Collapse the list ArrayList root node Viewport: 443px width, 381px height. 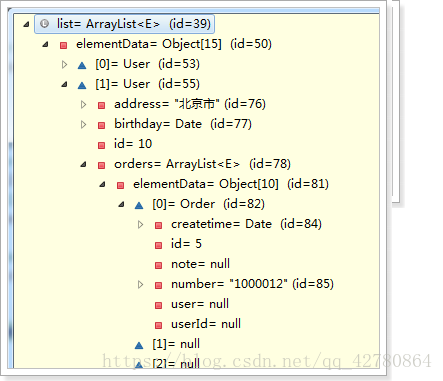tap(26, 24)
